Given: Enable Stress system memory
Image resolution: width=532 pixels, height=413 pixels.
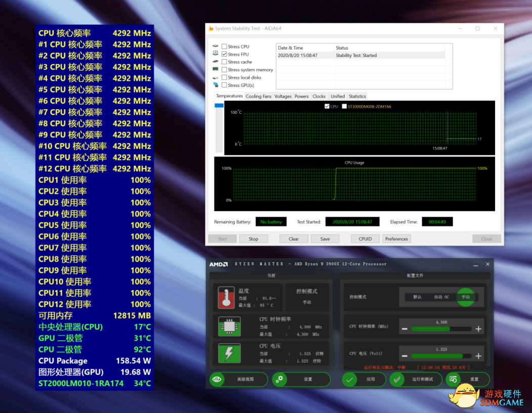Looking at the screenshot, I should [224, 70].
